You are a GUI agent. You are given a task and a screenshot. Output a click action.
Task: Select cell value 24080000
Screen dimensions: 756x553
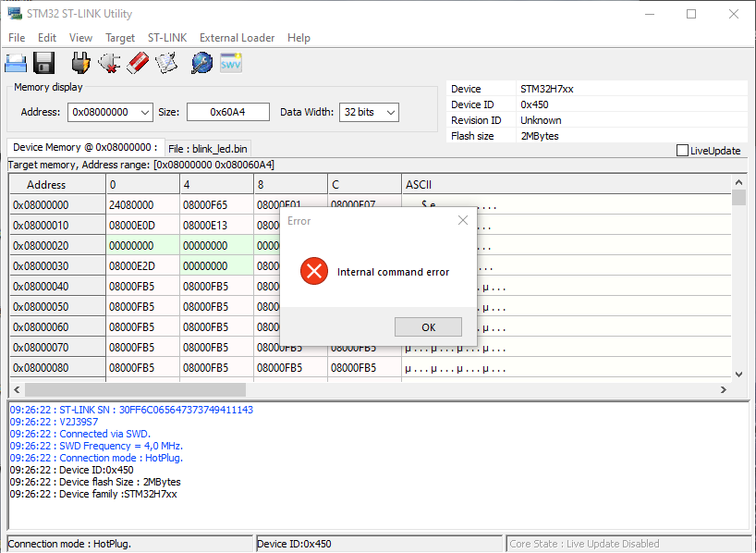(x=142, y=205)
